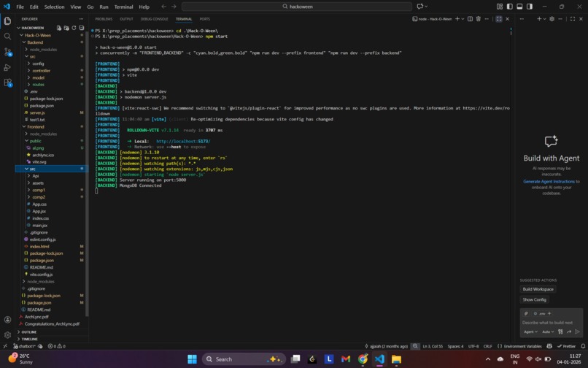588x368 pixels.
Task: Open the Copilot chat icon in title bar
Action: coord(420,7)
